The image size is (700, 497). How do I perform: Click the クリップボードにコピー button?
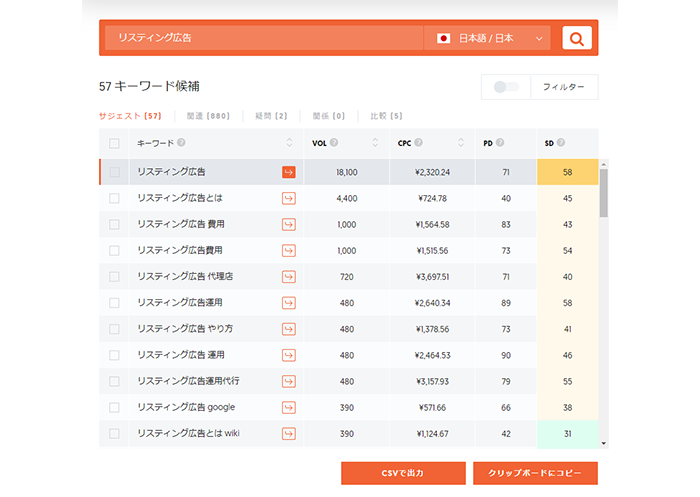(x=535, y=473)
